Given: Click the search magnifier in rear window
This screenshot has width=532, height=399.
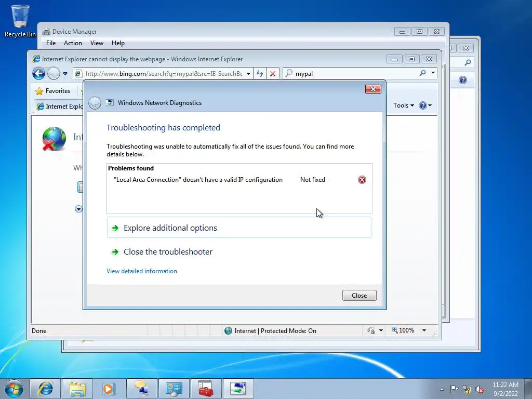Looking at the screenshot, I should [468, 62].
